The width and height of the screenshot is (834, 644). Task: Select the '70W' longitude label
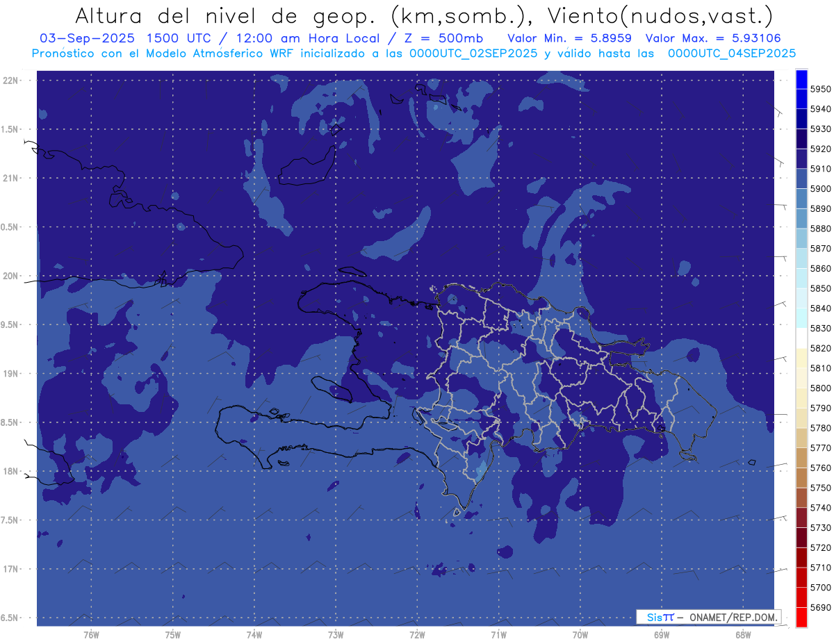(x=580, y=635)
